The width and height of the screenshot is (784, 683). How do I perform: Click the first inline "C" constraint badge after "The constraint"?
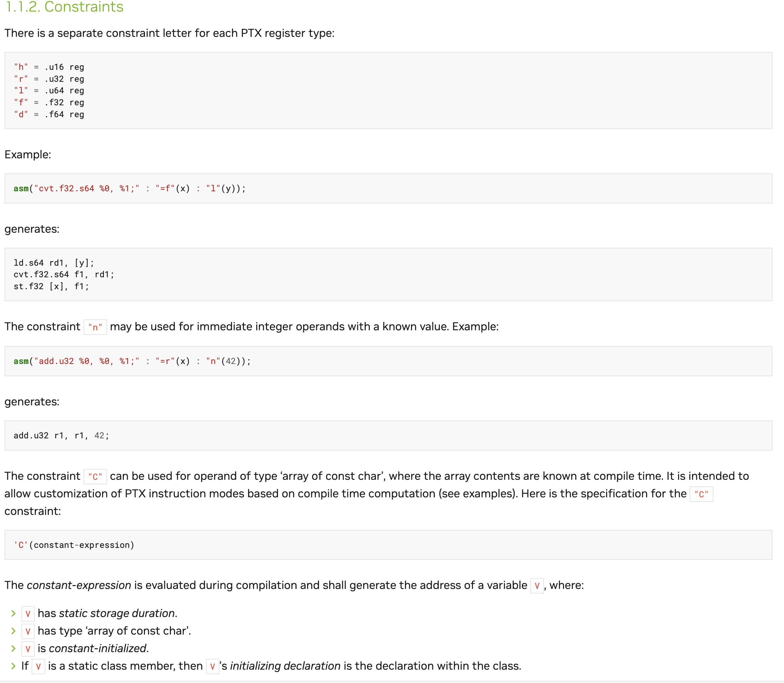click(95, 476)
